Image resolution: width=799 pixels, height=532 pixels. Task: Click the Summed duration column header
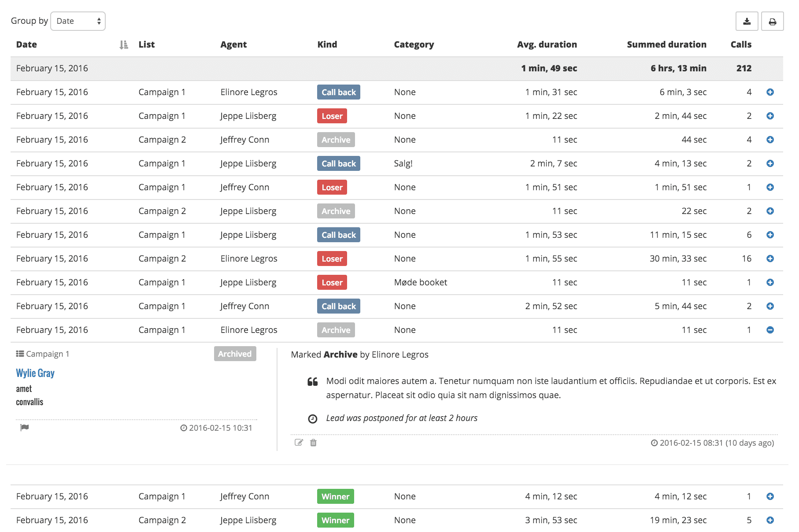666,44
